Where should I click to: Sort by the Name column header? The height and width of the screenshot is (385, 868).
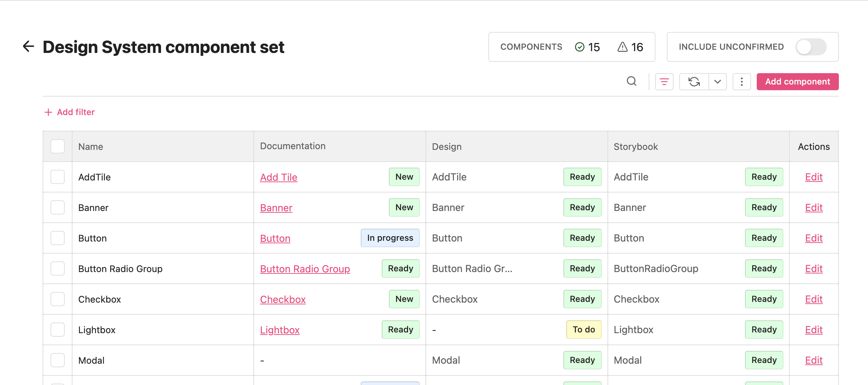click(x=91, y=147)
